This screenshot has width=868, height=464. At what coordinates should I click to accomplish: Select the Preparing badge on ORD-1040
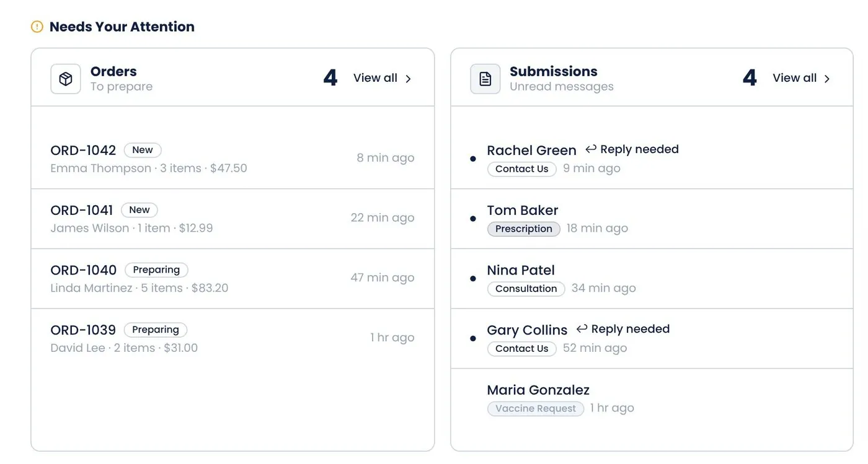[156, 270]
